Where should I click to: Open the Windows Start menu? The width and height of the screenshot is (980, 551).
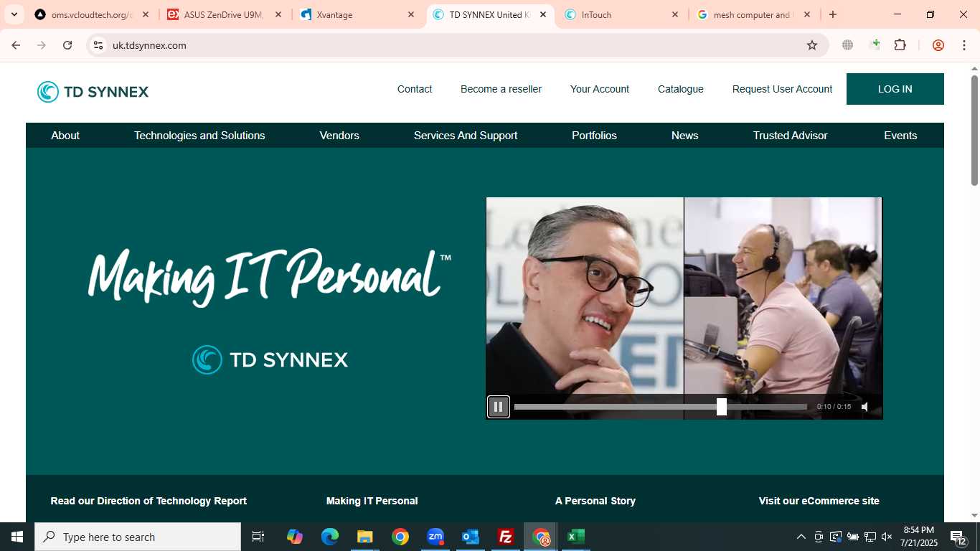[x=17, y=537]
